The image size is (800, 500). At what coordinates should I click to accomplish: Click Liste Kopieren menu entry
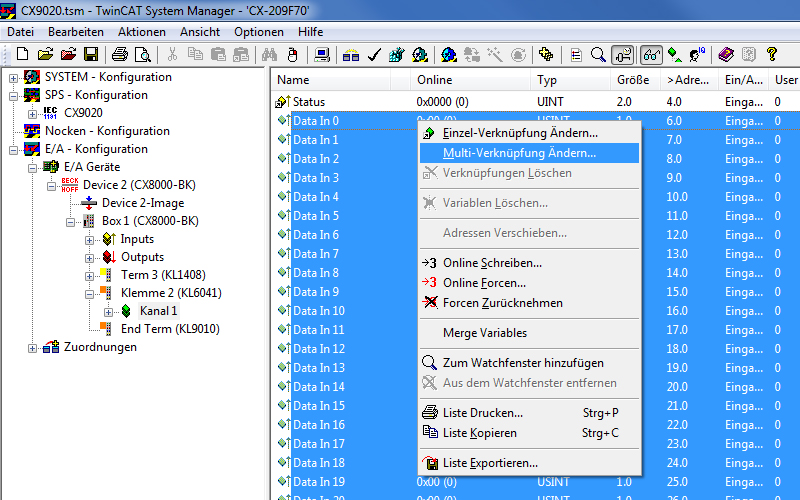[529, 433]
